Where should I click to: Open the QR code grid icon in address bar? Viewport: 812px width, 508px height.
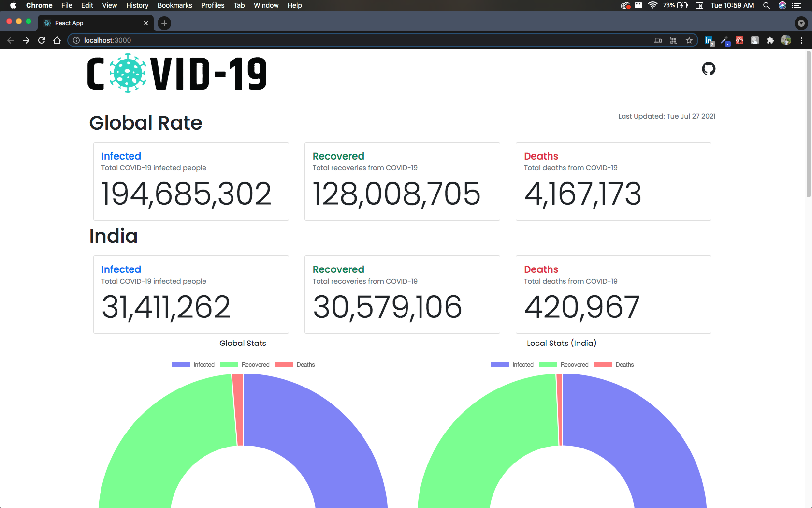point(674,40)
